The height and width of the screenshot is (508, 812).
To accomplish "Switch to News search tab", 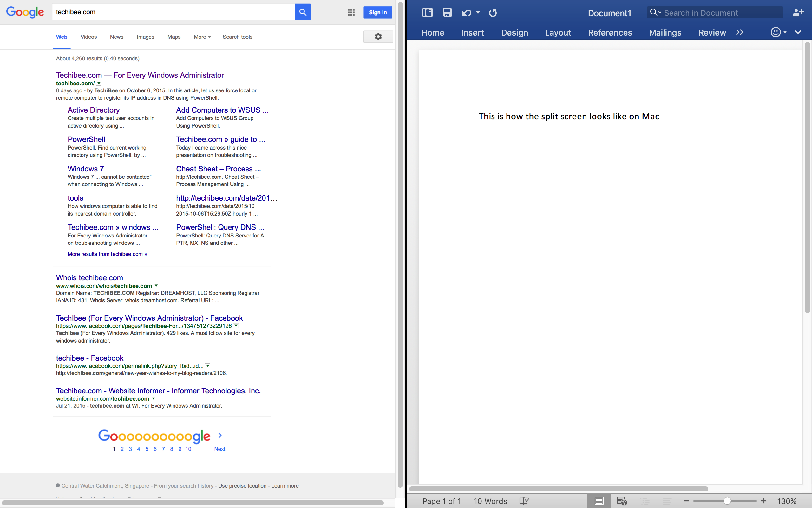I will pyautogui.click(x=117, y=37).
